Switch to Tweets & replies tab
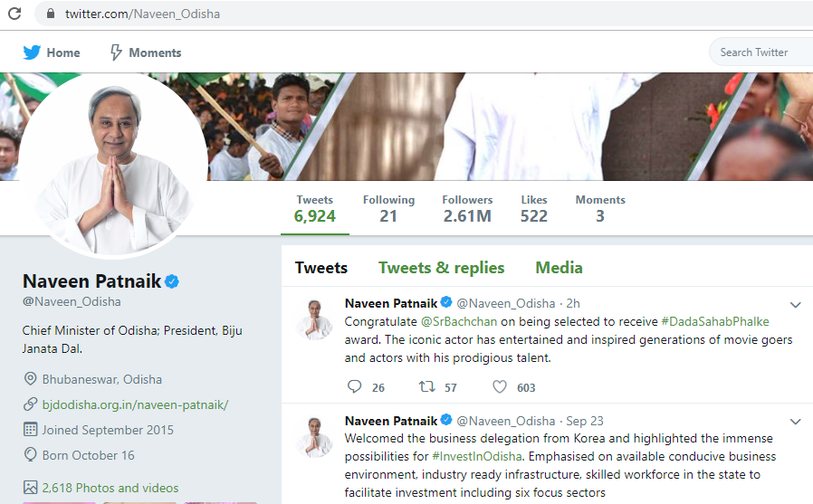 coord(441,268)
